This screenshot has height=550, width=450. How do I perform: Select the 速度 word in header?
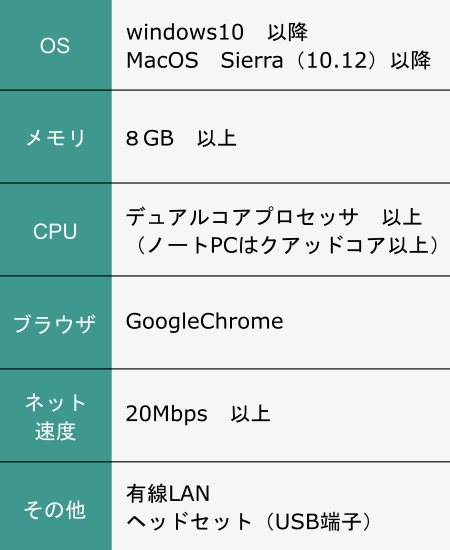tap(55, 431)
